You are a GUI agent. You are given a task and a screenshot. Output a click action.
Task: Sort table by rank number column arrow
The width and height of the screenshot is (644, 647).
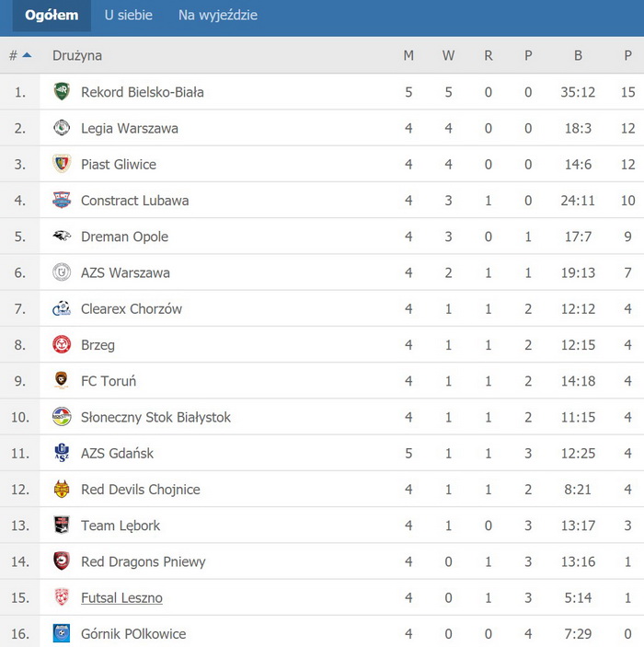pos(27,55)
